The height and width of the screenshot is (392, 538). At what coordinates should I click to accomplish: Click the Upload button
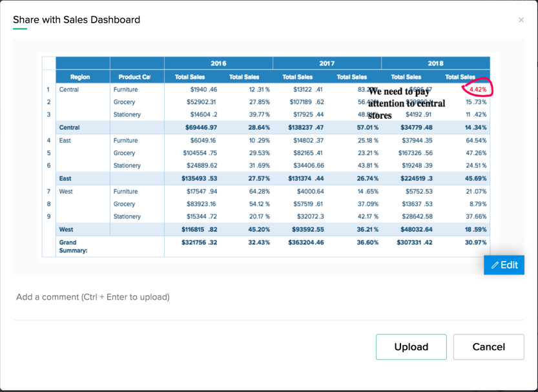pos(411,347)
